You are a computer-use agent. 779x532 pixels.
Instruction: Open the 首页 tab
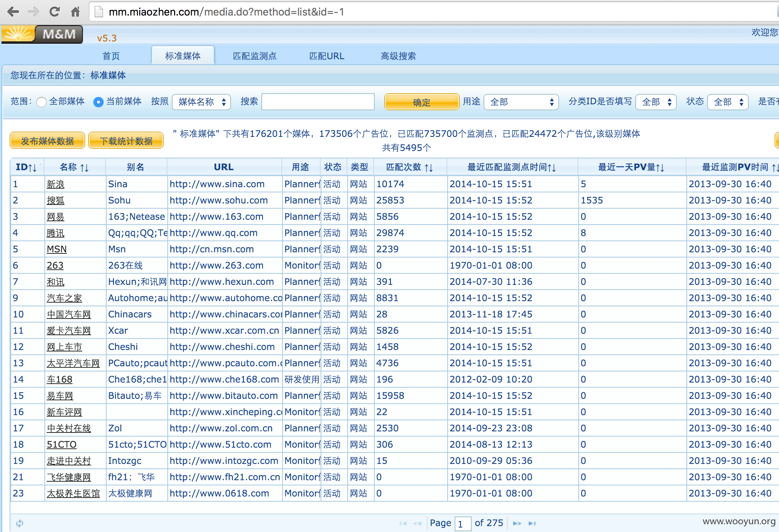tap(111, 56)
